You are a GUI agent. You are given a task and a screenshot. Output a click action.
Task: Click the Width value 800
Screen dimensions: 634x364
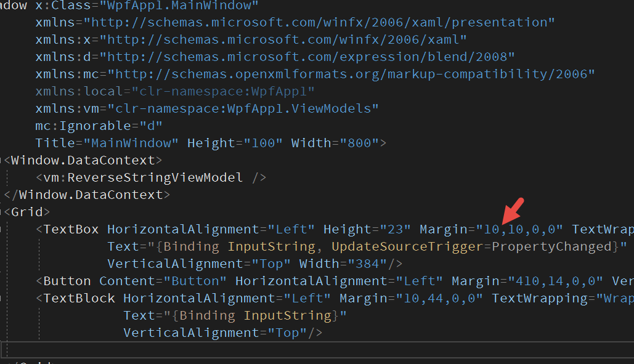click(362, 142)
